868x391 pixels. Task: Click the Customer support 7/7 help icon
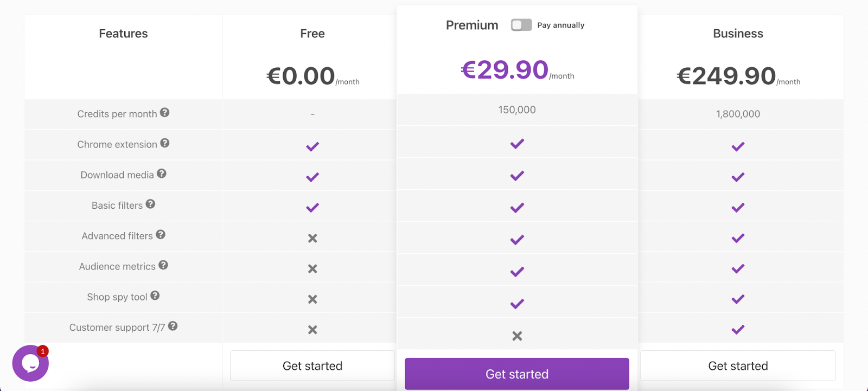173,326
